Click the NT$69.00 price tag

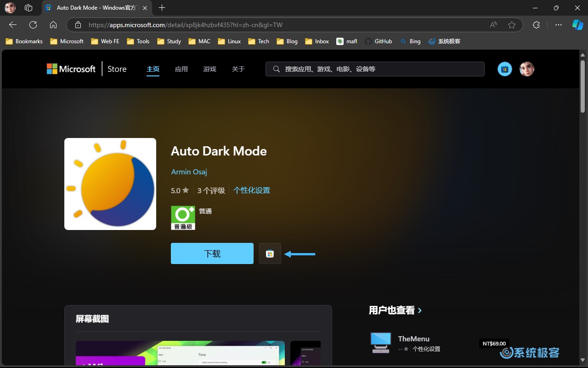coord(494,343)
